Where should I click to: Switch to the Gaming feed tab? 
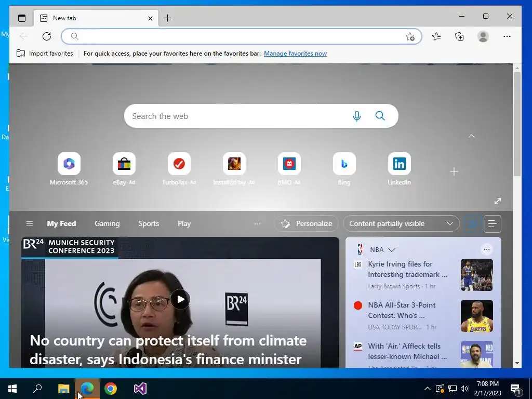[x=107, y=223]
